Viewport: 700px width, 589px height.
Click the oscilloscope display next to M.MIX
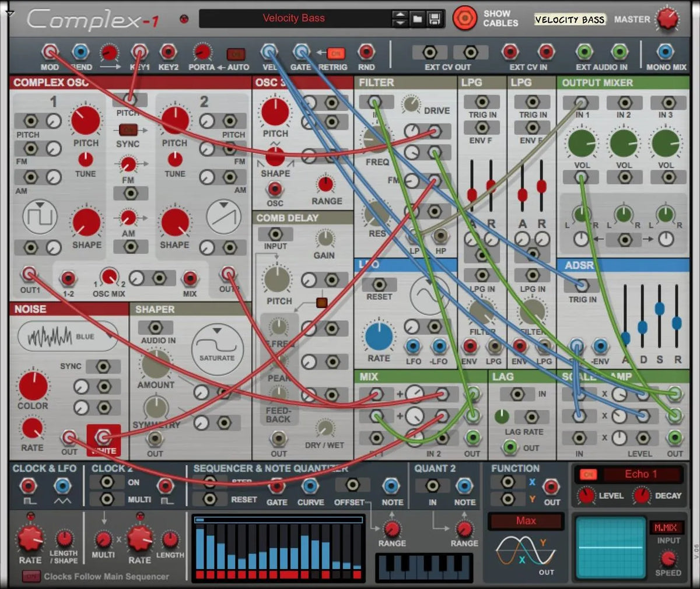pyautogui.click(x=610, y=547)
